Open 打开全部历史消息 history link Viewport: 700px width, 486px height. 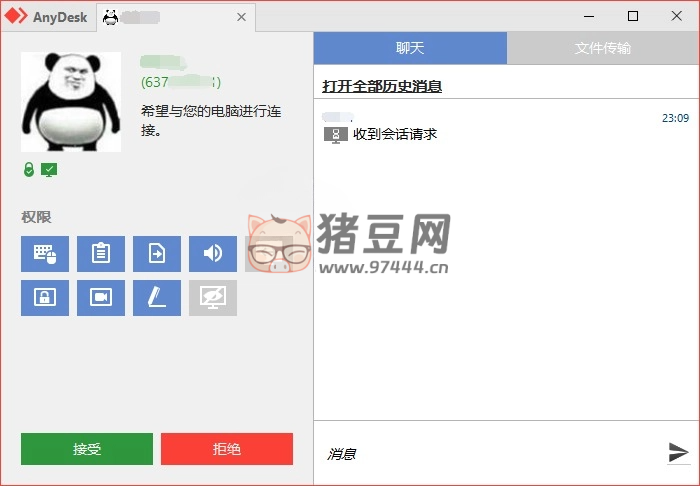click(x=382, y=87)
